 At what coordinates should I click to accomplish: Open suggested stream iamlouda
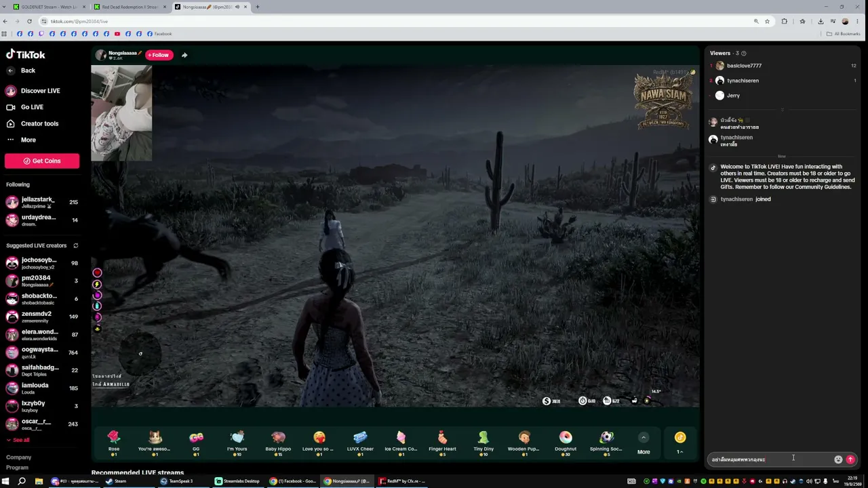(42, 388)
